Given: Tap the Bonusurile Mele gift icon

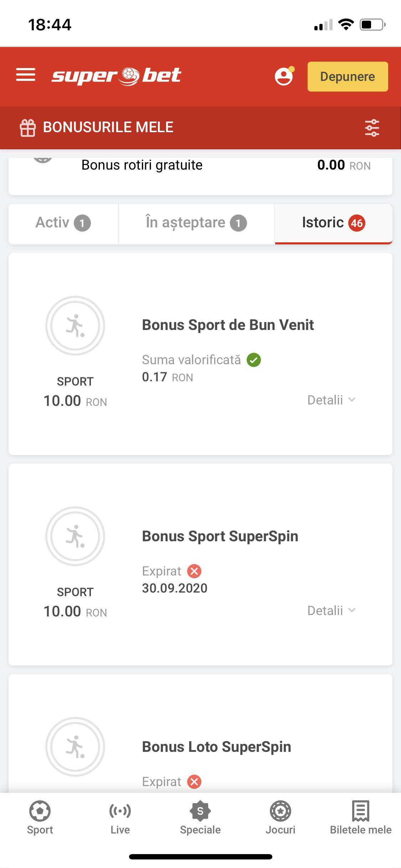Looking at the screenshot, I should (28, 128).
